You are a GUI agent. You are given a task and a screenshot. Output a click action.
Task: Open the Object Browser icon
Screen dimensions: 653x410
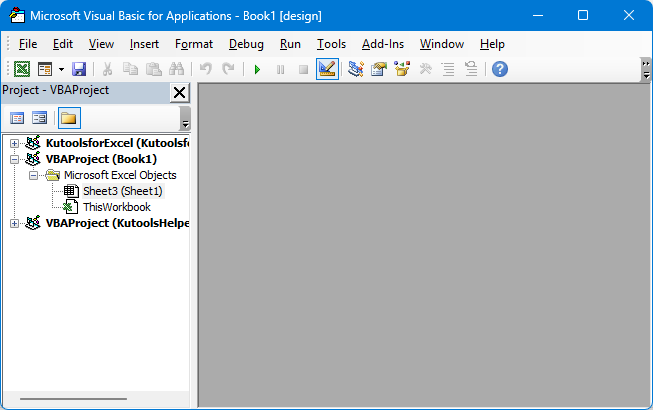tap(402, 69)
